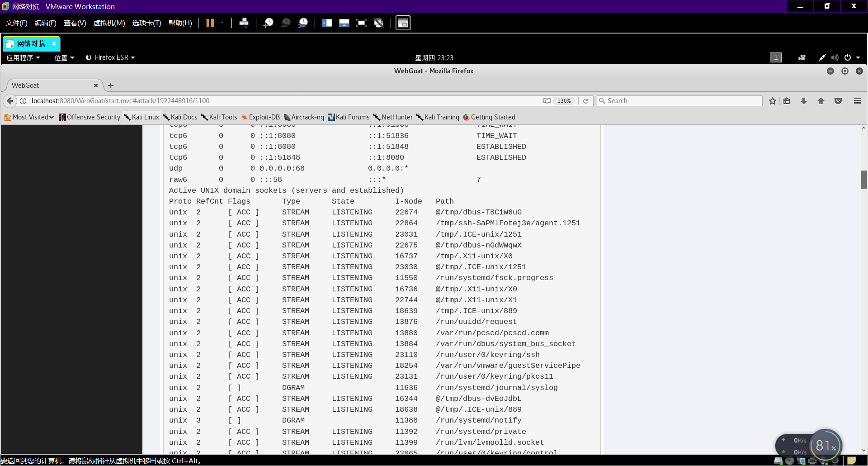Open the Getting Started bookmark
This screenshot has height=466, width=868.
pyautogui.click(x=489, y=117)
